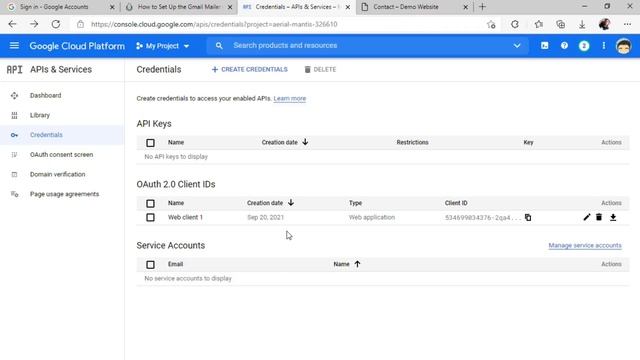The image size is (640, 360).
Task: Open Domain verification page
Action: pyautogui.click(x=58, y=174)
